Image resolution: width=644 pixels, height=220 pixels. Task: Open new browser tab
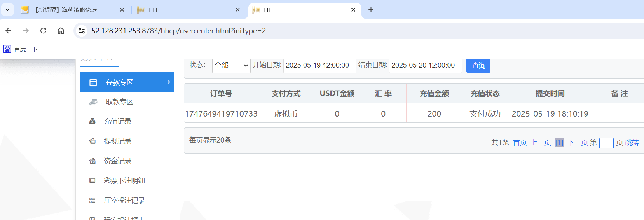pos(371,10)
